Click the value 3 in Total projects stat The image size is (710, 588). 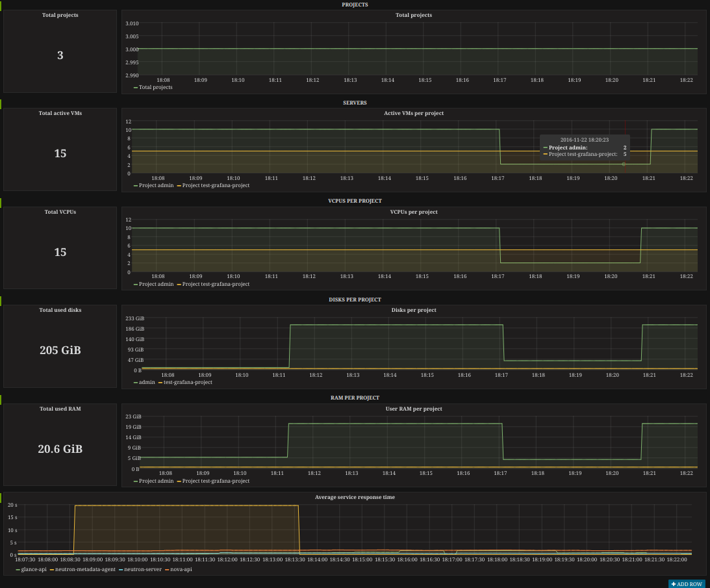[60, 55]
